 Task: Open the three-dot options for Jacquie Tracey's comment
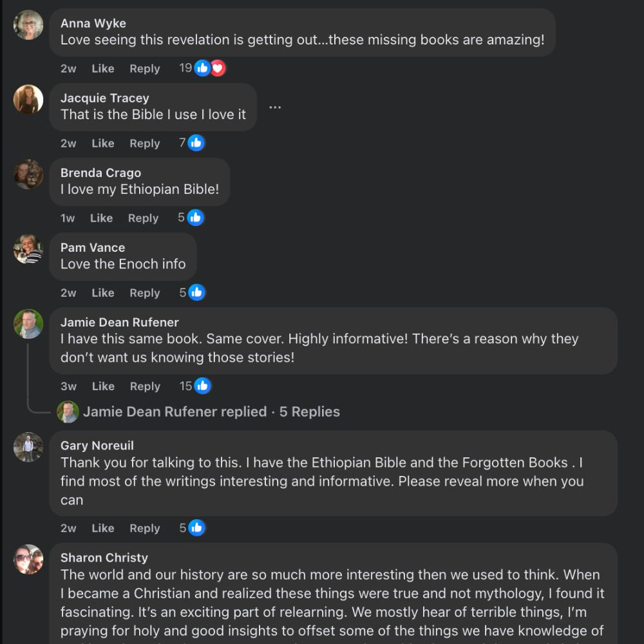(x=275, y=108)
